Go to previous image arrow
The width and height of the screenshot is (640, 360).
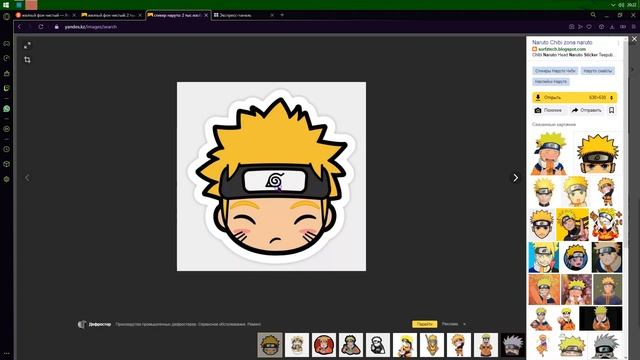[x=27, y=178]
